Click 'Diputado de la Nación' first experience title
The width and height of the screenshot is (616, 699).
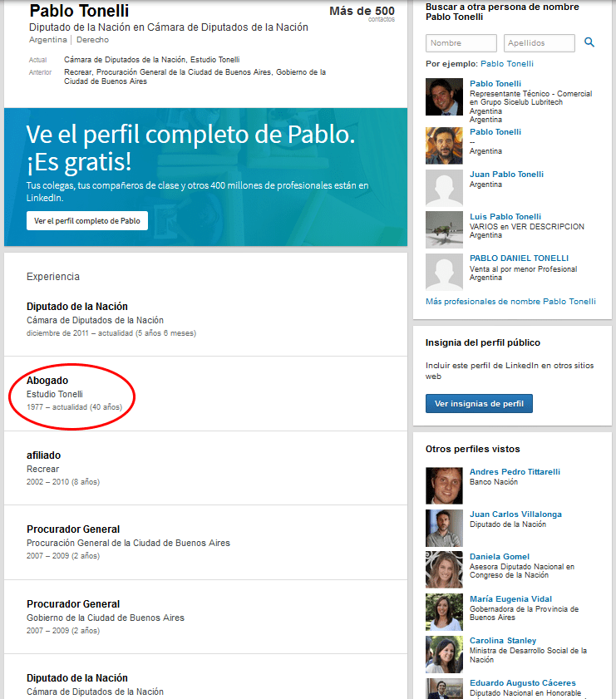pos(77,307)
